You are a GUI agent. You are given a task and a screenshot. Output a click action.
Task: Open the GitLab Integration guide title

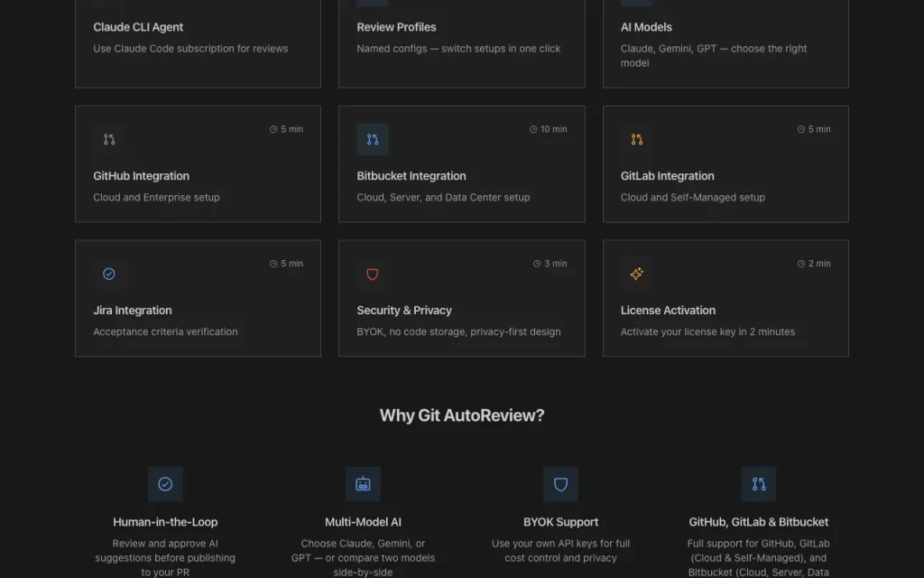667,176
